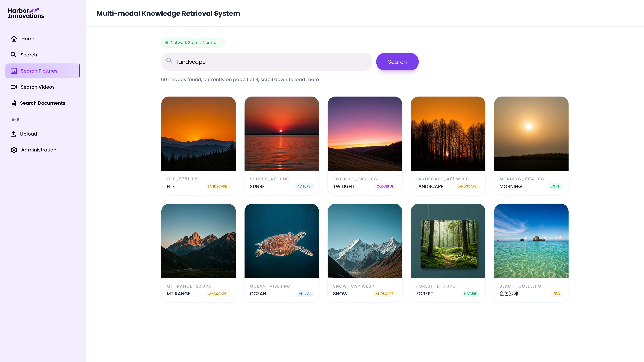The width and height of the screenshot is (644, 362).
Task: Click the NATURE tag on SUNSET card
Action: [304, 186]
